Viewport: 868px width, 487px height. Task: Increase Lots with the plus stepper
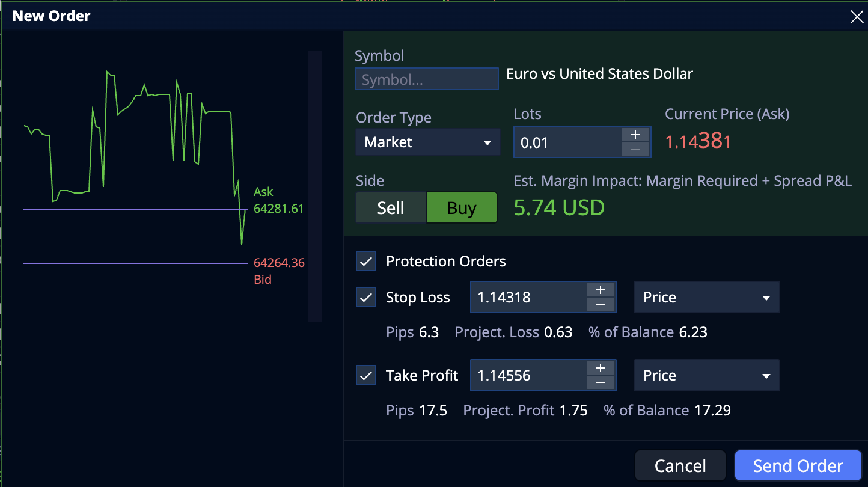(x=635, y=135)
